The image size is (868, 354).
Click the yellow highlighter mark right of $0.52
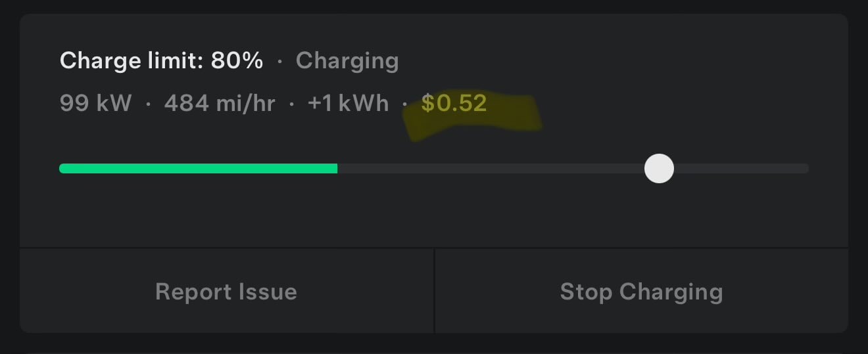515,115
